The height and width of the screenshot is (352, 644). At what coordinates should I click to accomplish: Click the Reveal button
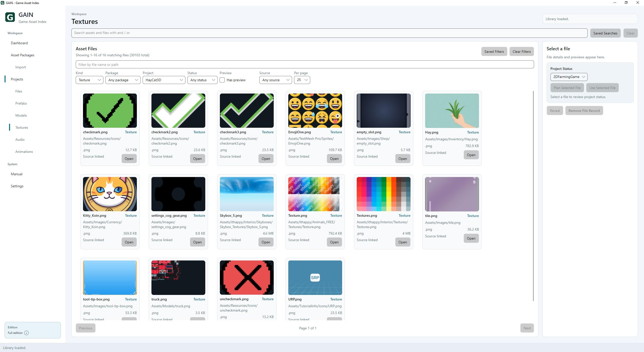(555, 111)
